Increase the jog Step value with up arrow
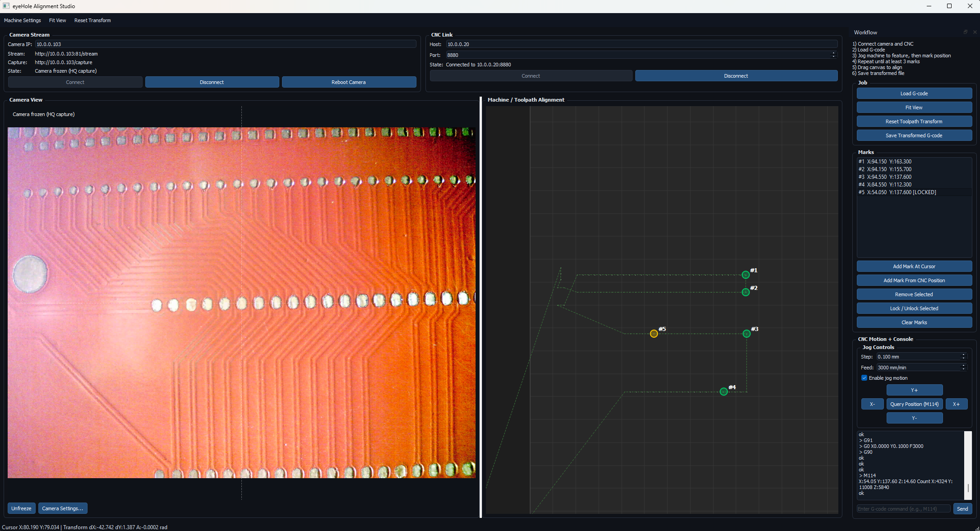The image size is (980, 531). pos(963,355)
